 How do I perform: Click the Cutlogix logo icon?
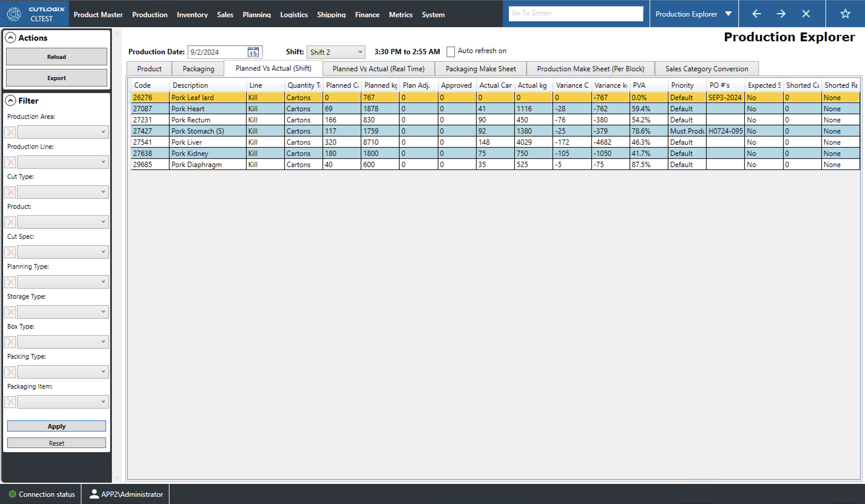[14, 14]
